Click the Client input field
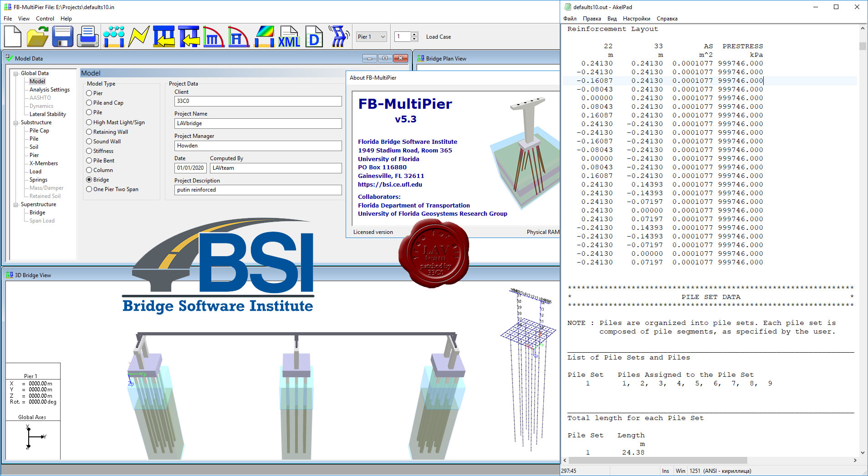 258,101
